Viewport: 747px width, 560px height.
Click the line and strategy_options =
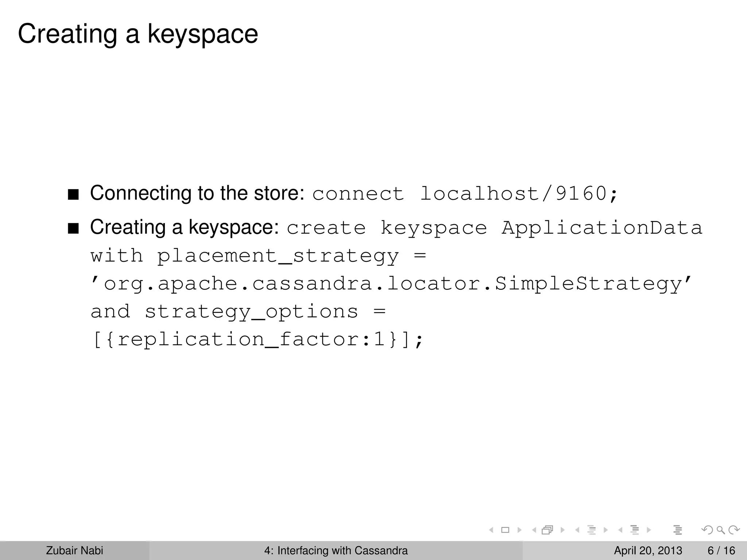pos(238,312)
